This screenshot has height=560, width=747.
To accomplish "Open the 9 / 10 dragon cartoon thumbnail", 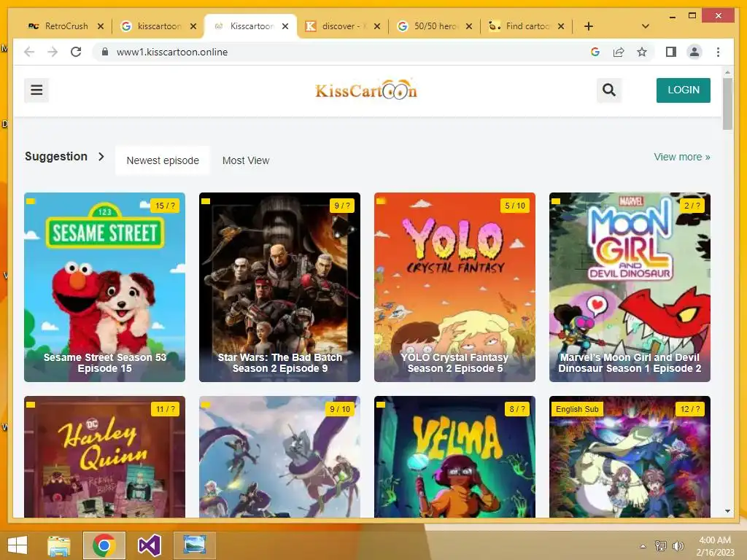I will (x=279, y=457).
